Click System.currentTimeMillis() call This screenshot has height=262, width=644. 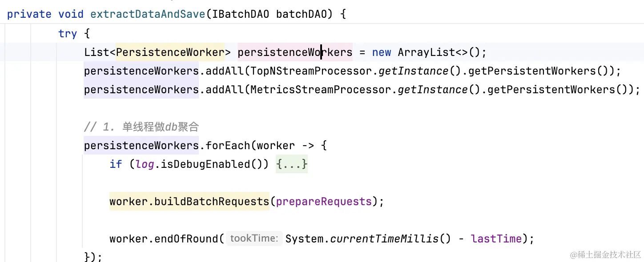[368, 239]
